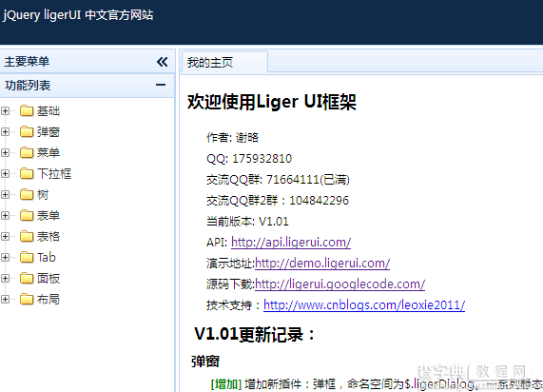Expand the 下拉框 tree node plus sign

5,174
